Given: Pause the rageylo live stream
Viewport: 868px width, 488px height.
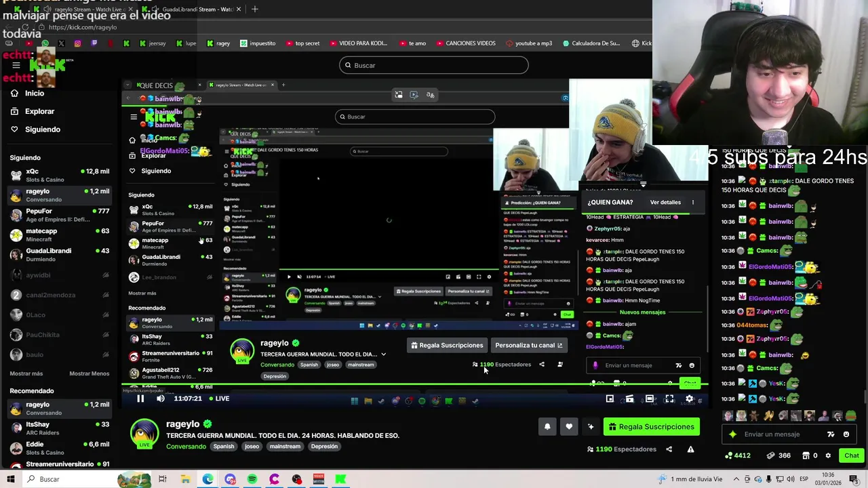Looking at the screenshot, I should click(x=140, y=399).
